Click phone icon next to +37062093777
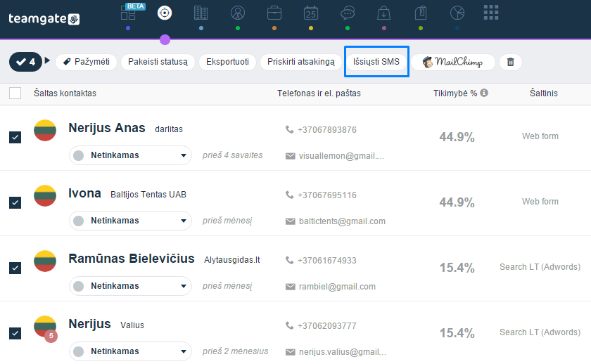591x364 pixels. click(x=289, y=325)
